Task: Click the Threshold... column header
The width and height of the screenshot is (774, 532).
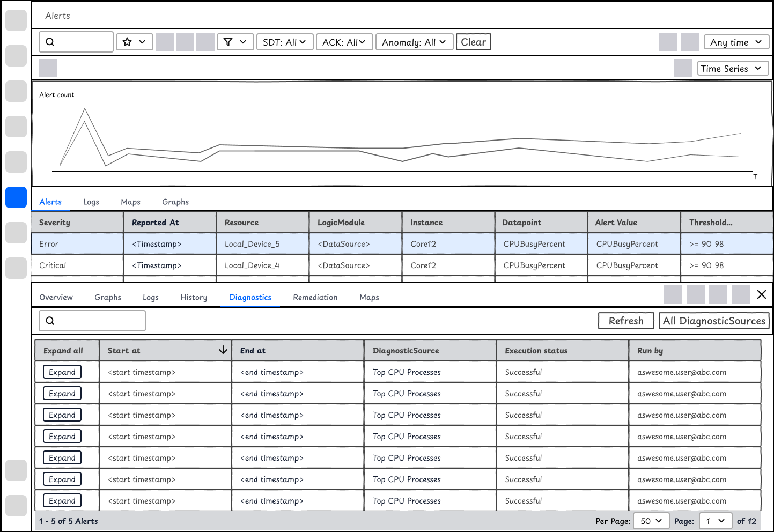Action: tap(727, 222)
